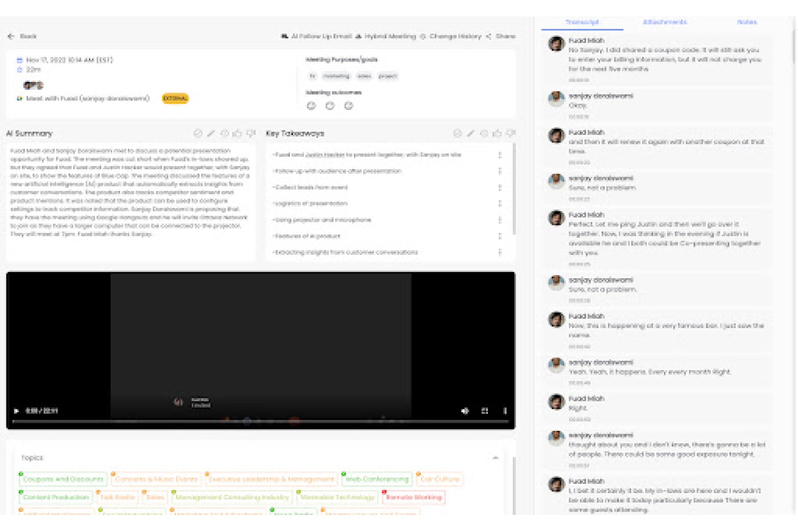Click 'Okay.' transcript line by sanjay
Screen dimensions: 798x532
point(578,105)
